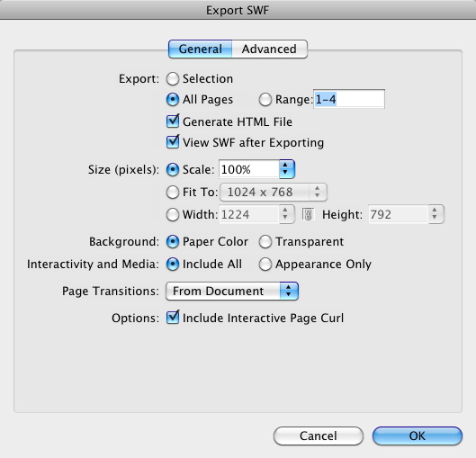This screenshot has height=458, width=476.
Task: Disable Include Interactive Page Curl
Action: coord(173,318)
